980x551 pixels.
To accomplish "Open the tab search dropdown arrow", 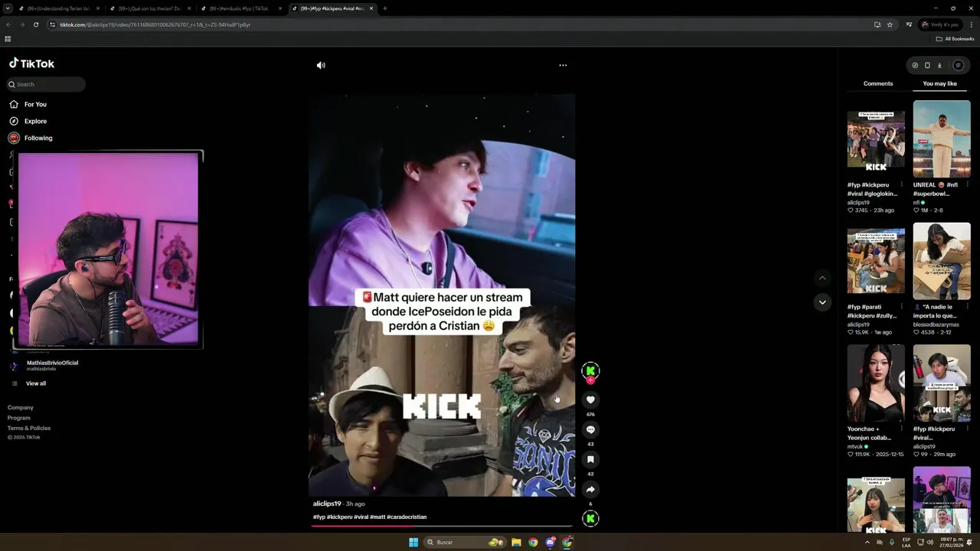I will click(x=8, y=8).
